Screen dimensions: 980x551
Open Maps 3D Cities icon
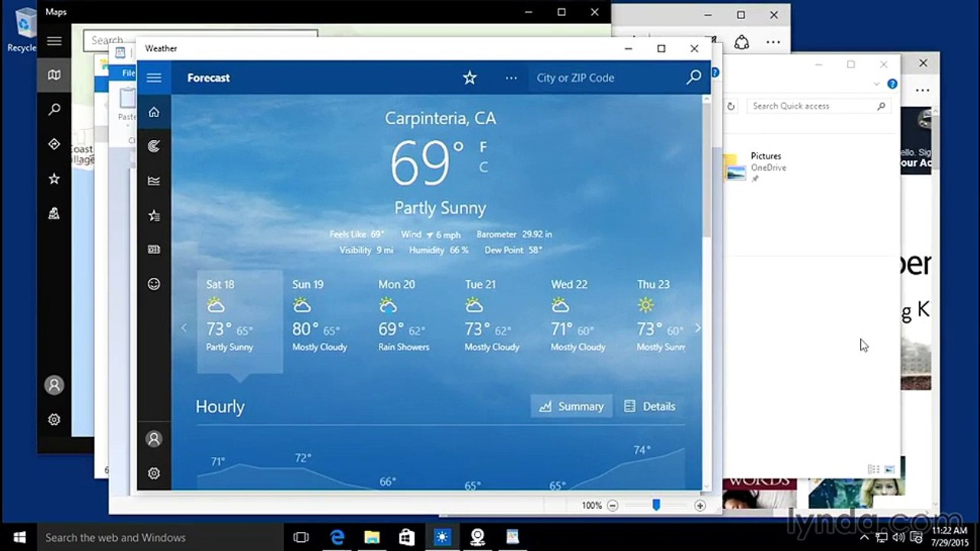point(54,214)
